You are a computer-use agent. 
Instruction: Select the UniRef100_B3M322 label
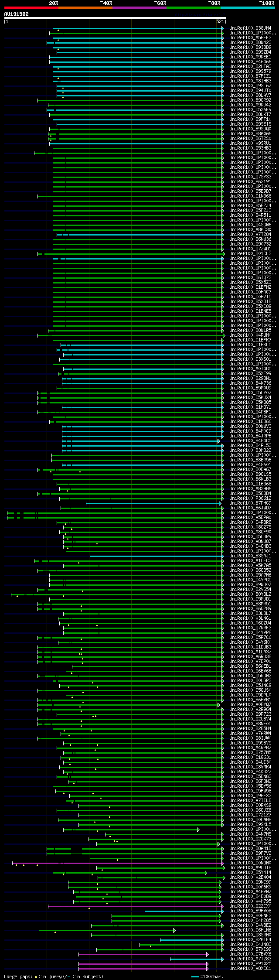250,451
